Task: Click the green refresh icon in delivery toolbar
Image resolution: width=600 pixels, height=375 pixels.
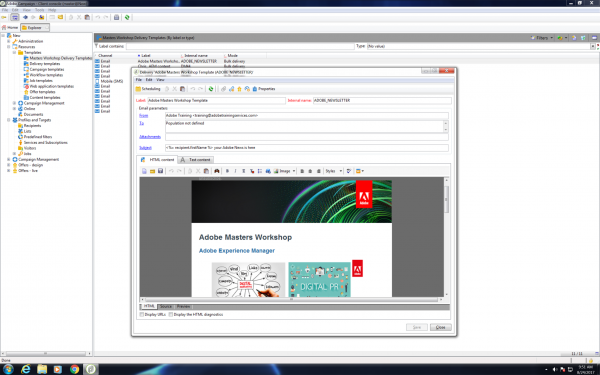Action: pyautogui.click(x=211, y=89)
